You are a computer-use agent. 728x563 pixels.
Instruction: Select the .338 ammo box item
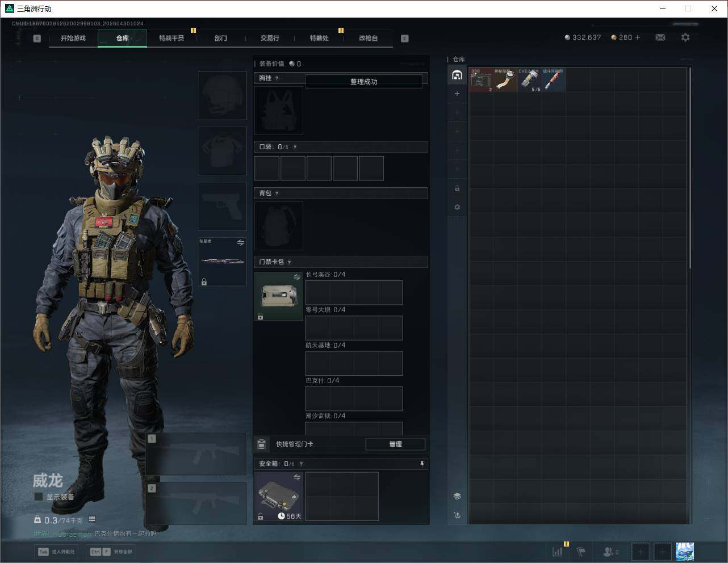click(x=481, y=80)
